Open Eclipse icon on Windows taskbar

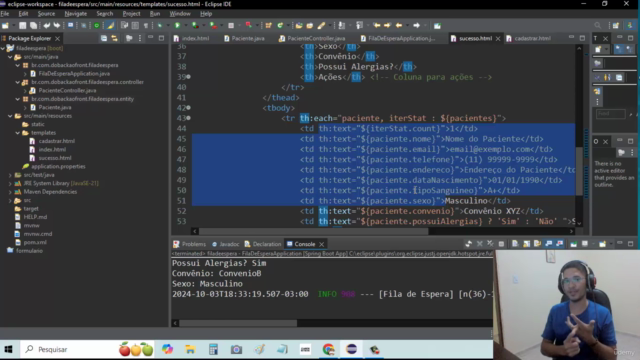tap(351, 349)
